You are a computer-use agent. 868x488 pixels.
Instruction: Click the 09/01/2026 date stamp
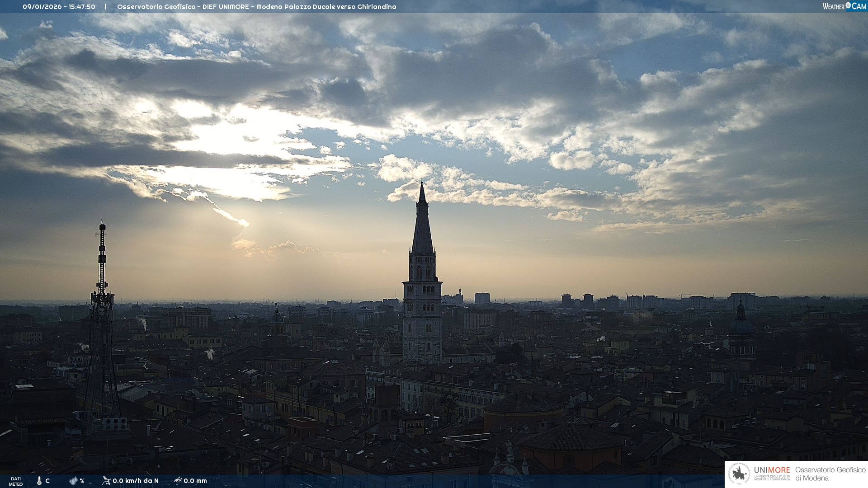coord(42,7)
